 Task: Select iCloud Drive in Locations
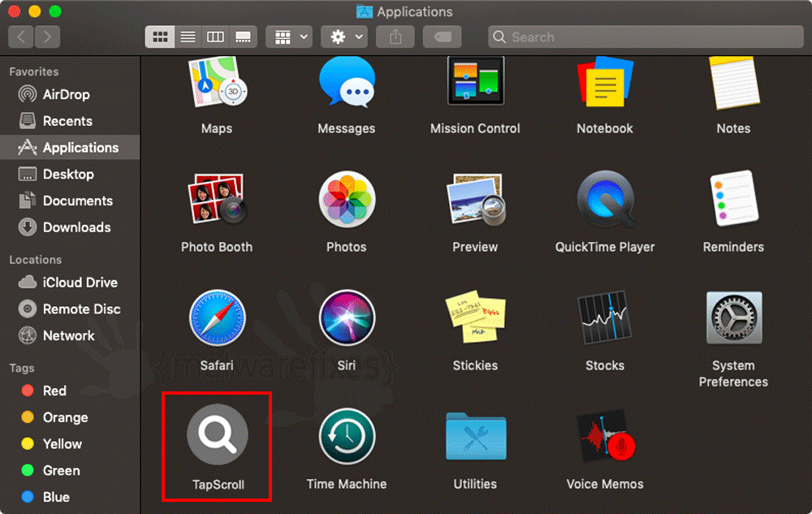point(70,282)
